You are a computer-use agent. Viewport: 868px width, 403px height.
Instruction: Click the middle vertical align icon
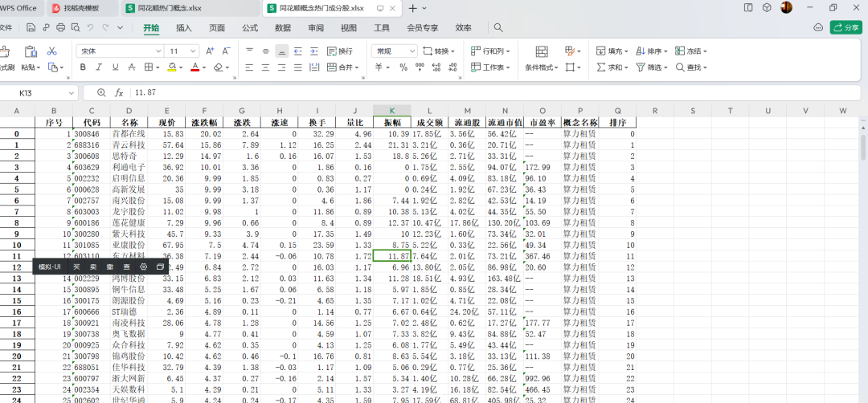click(266, 51)
